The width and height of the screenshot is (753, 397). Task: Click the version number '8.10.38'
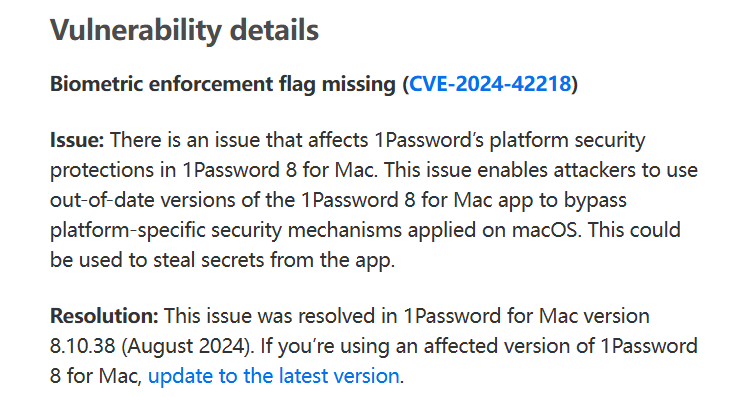83,346
